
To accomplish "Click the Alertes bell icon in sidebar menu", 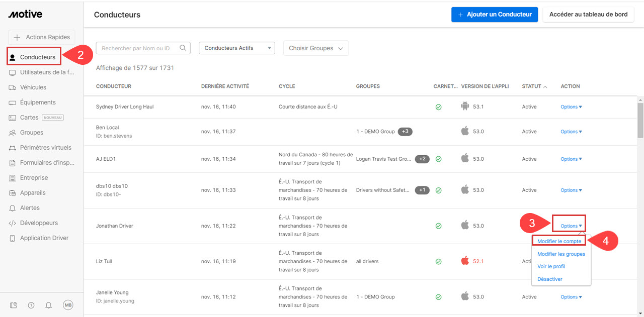I will [13, 208].
